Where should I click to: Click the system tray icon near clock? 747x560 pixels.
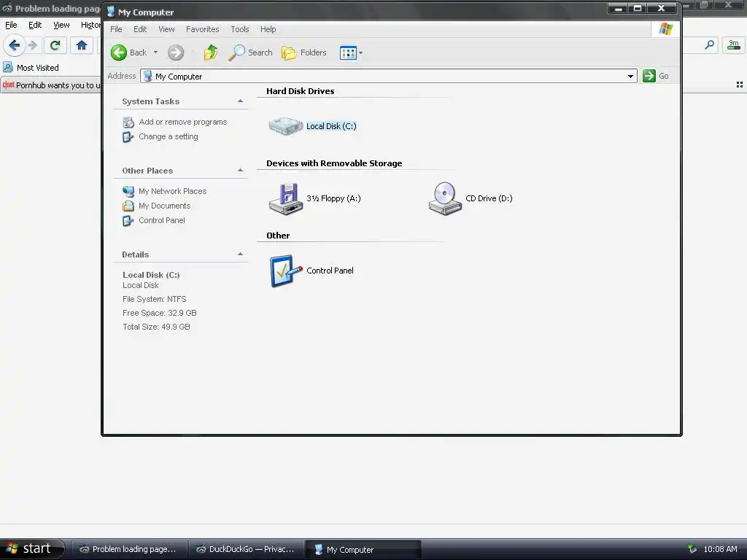point(692,549)
